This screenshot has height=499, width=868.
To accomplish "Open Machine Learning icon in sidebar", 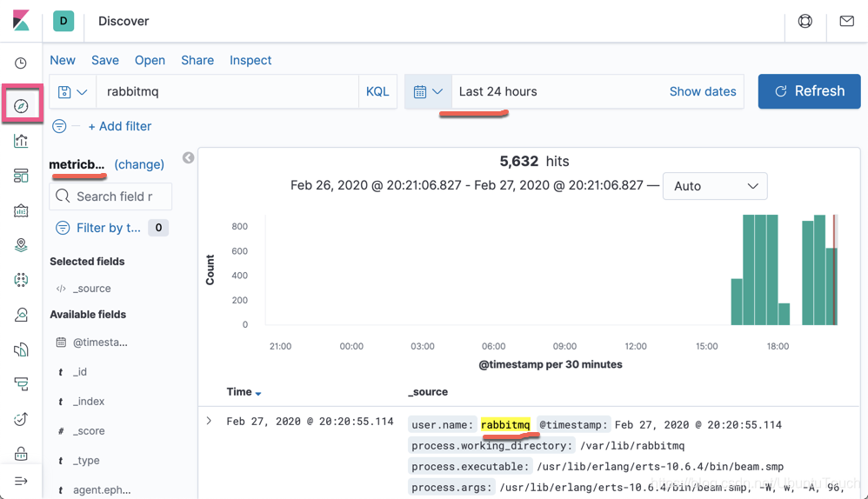I will [x=21, y=280].
